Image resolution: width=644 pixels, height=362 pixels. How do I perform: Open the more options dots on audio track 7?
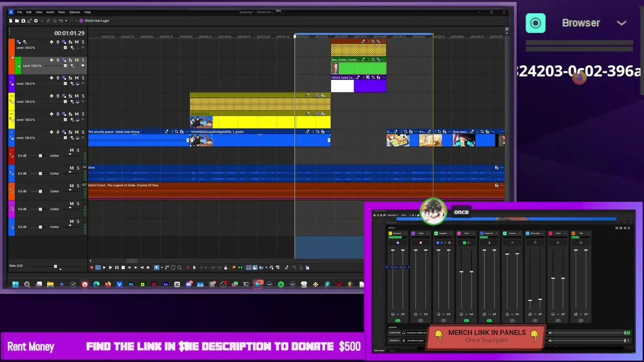coord(12,150)
